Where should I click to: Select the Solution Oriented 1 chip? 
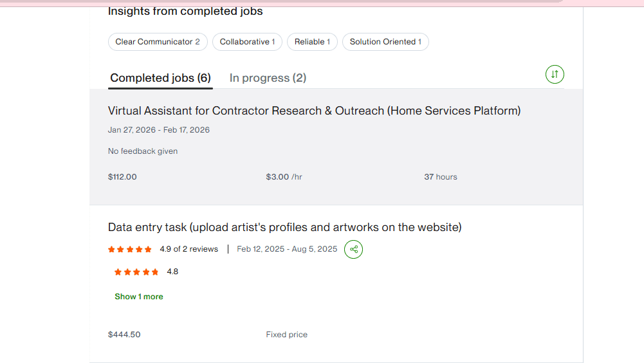[x=385, y=42]
